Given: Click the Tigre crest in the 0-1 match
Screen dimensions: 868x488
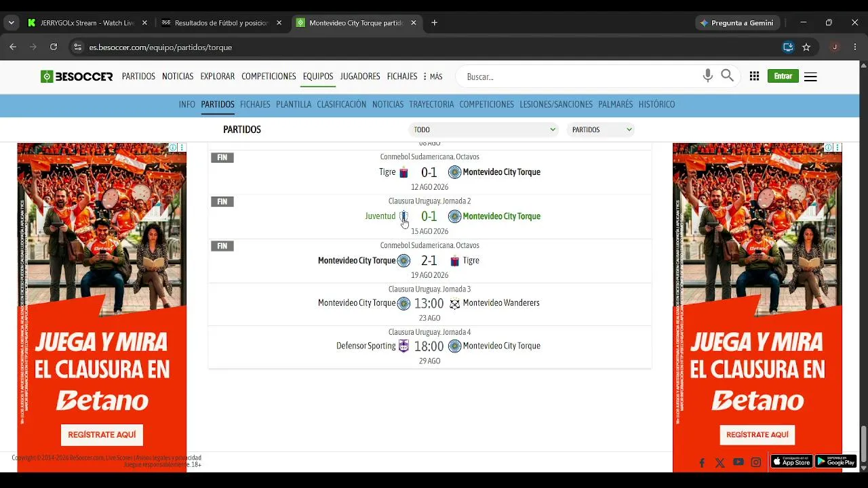Looking at the screenshot, I should [x=403, y=172].
